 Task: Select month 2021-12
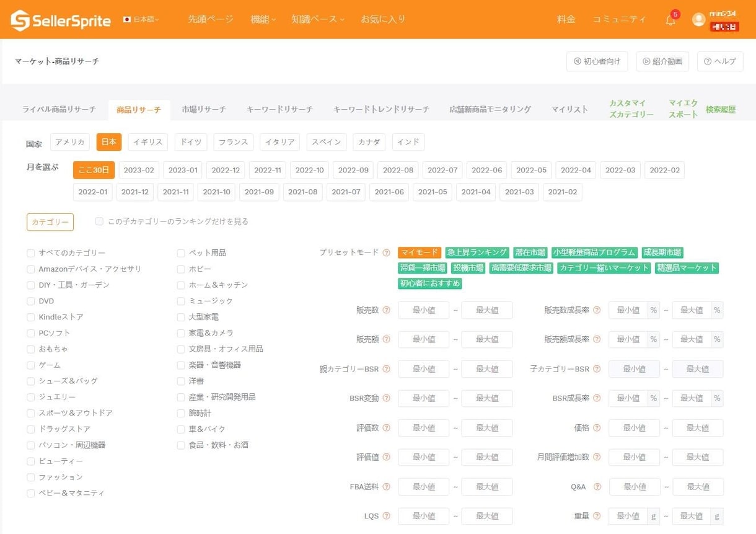pos(135,192)
